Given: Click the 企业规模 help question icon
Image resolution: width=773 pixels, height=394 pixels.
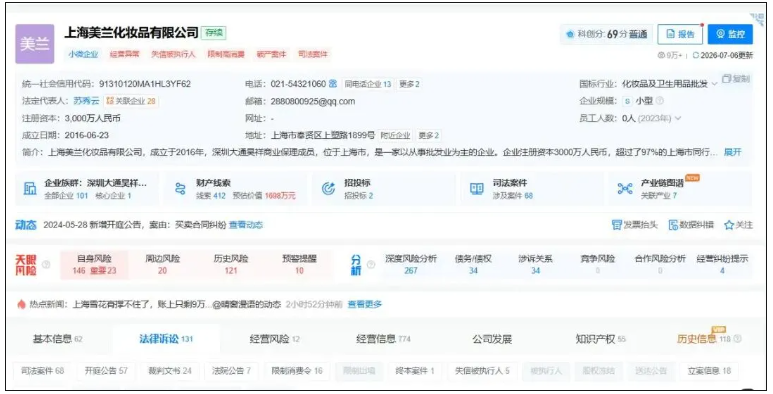Looking at the screenshot, I should tap(660, 101).
